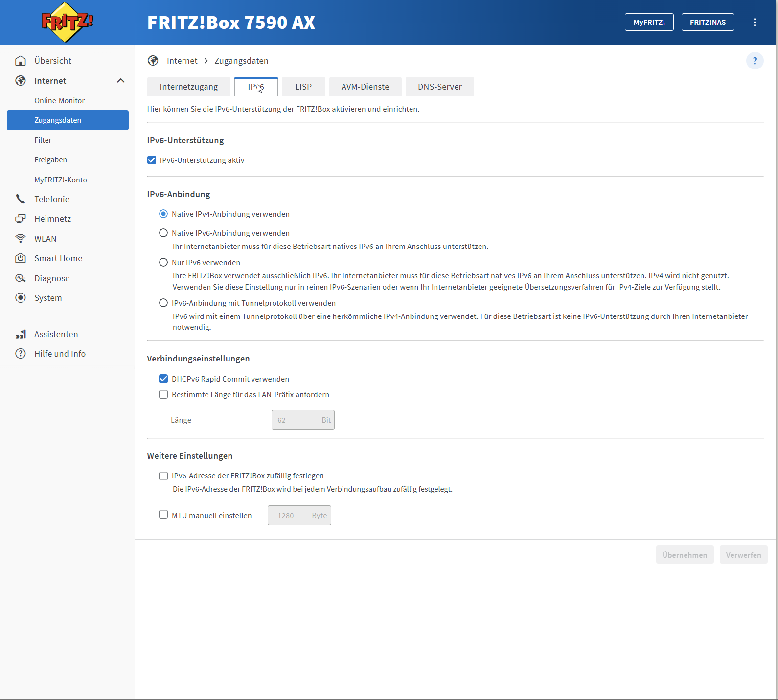
Task: Click the Zugangsdaten breadcrumb link
Action: [241, 61]
